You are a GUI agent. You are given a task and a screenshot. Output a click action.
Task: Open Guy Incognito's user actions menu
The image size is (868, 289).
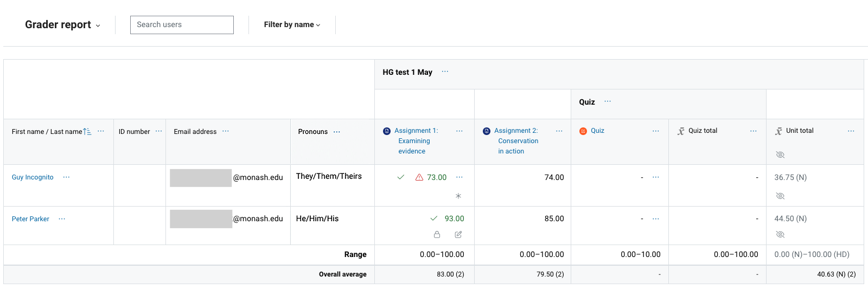[x=66, y=177]
